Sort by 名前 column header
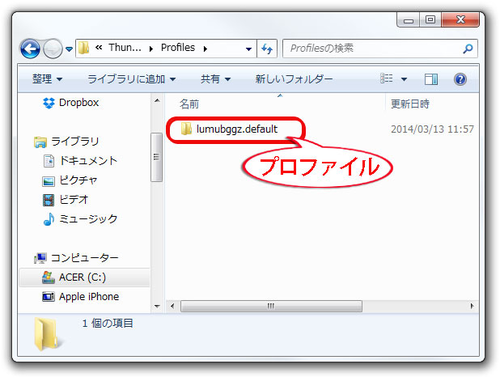Viewport: 500px width, 377px height. (189, 104)
